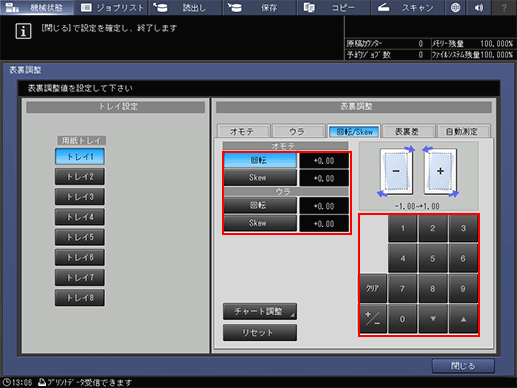Viewport: 517px width, 388px height.
Task: Switch to the オモテ front tab
Action: [243, 131]
